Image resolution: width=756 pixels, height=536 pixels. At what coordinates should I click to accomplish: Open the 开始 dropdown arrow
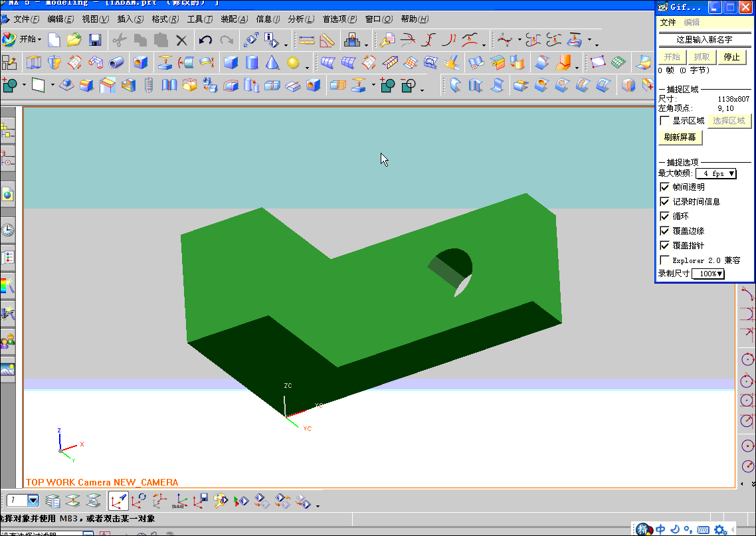click(40, 40)
